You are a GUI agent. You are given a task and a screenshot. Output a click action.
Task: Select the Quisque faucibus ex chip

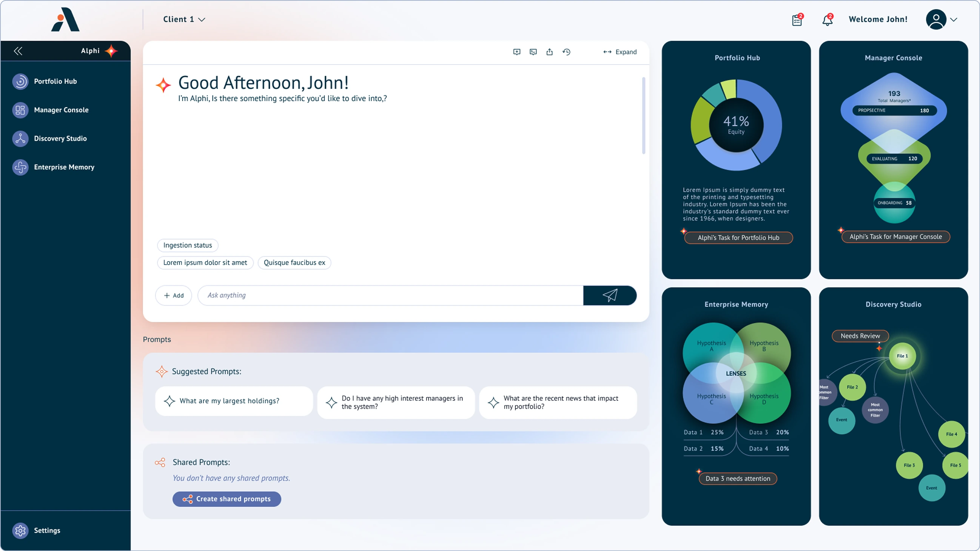pos(294,262)
